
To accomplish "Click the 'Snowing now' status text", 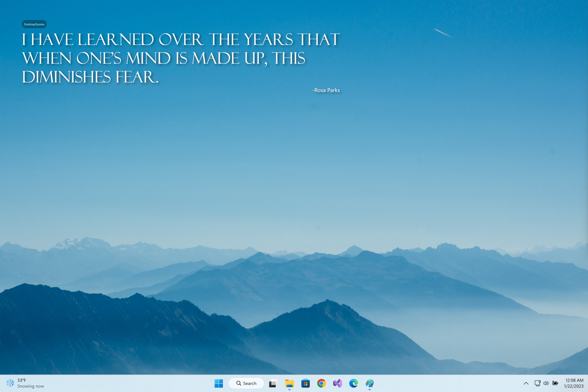I will pyautogui.click(x=31, y=386).
